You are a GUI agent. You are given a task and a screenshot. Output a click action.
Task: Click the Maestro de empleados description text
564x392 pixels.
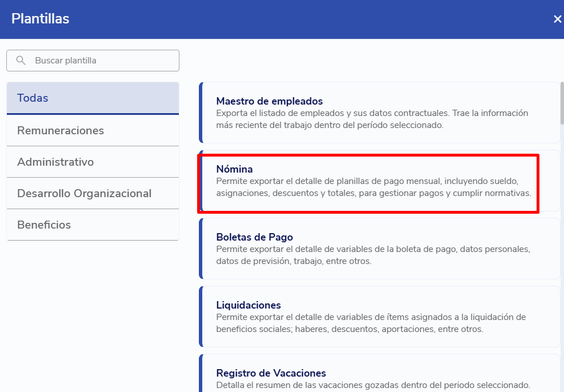click(371, 119)
